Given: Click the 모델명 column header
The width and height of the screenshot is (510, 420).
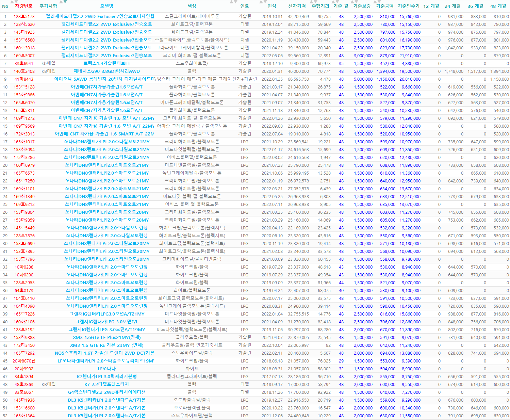Looking at the screenshot, I should click(107, 6).
